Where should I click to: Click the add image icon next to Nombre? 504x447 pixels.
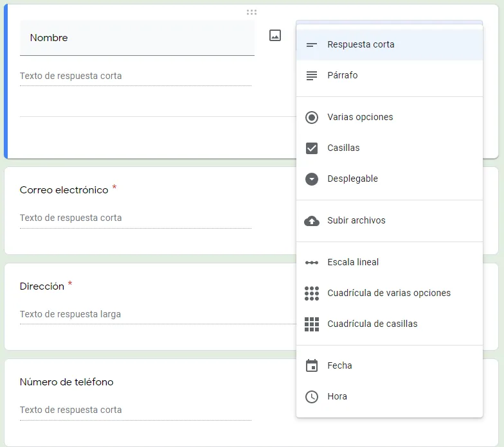pos(275,35)
